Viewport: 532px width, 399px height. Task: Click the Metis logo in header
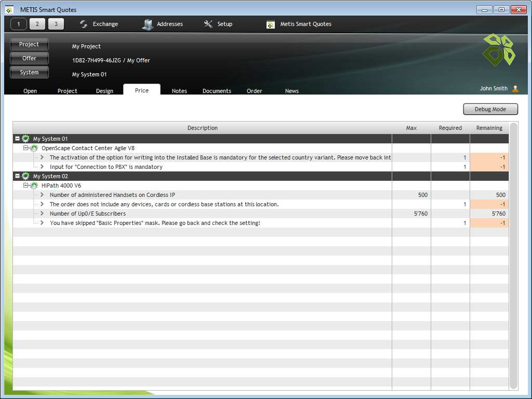pyautogui.click(x=499, y=49)
